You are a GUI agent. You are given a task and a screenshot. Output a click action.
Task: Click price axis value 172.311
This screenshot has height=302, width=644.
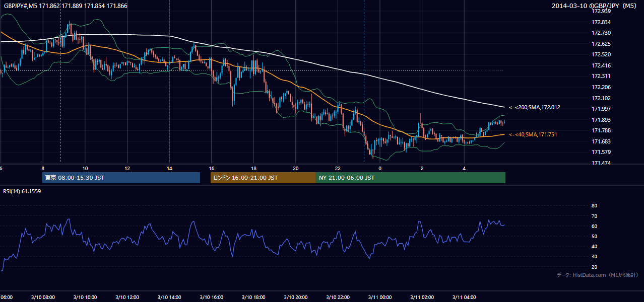coord(601,77)
